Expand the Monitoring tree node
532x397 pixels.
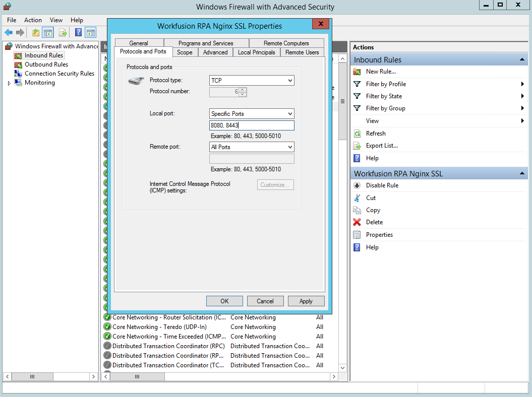click(9, 83)
